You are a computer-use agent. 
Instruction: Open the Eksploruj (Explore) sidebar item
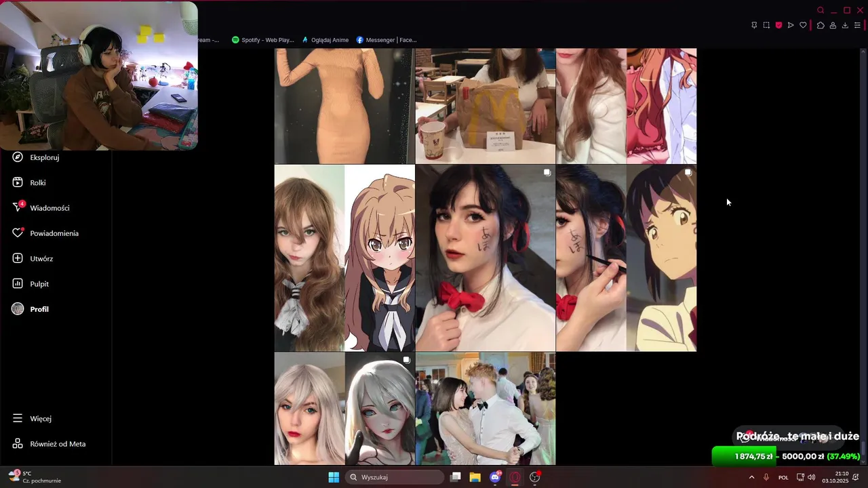pos(36,157)
